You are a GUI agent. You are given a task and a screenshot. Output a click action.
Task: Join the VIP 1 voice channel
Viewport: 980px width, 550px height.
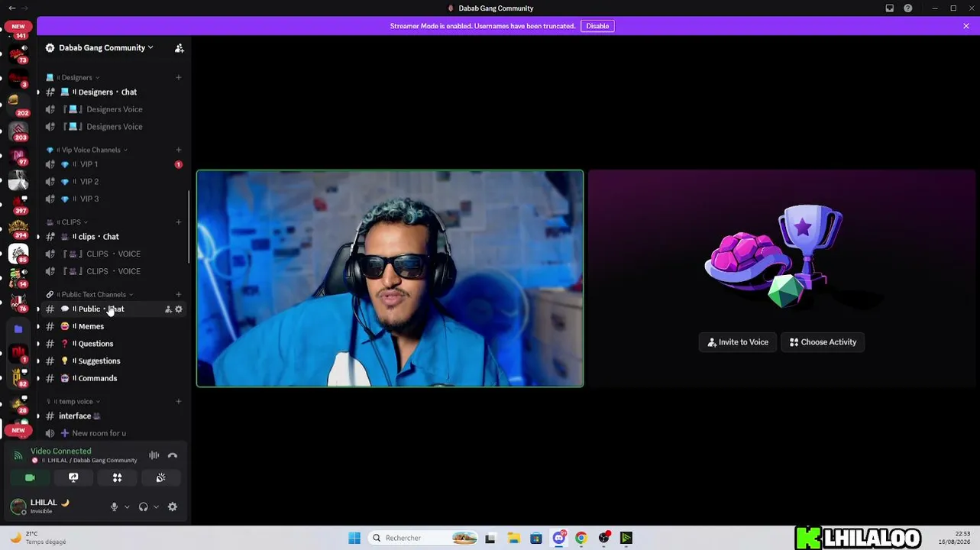(114, 164)
